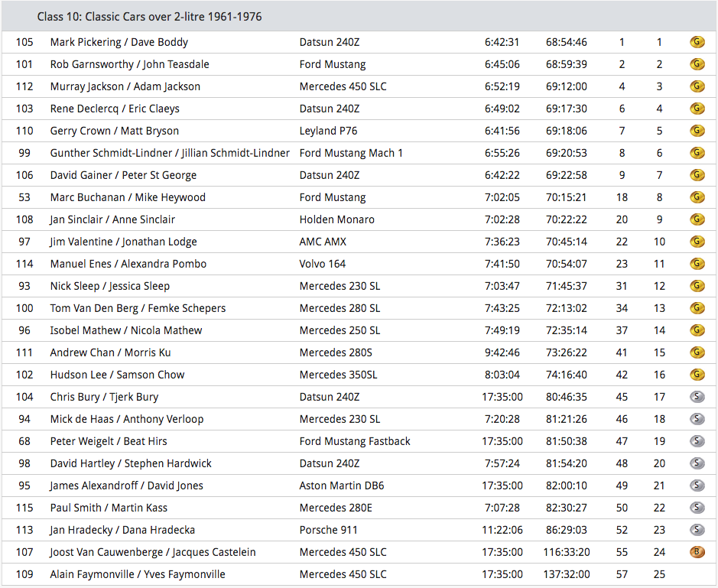
Task: Click gold medal icon for Jan Sinclair
Action: click(697, 219)
